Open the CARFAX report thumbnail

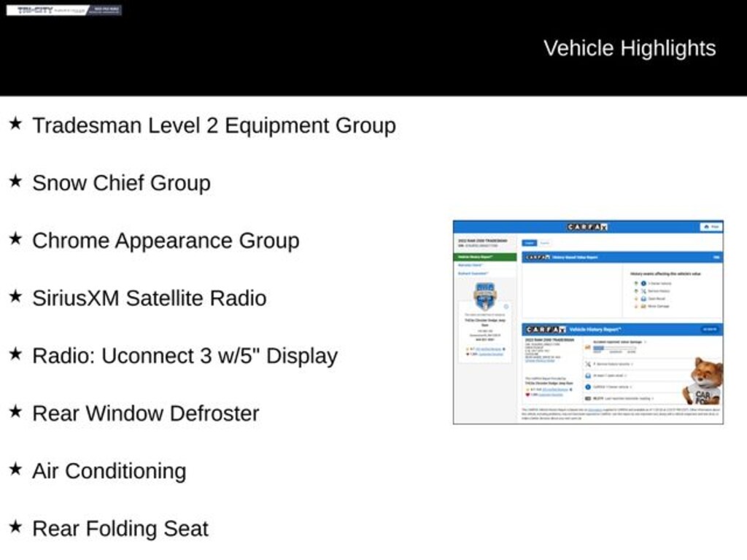(x=588, y=322)
